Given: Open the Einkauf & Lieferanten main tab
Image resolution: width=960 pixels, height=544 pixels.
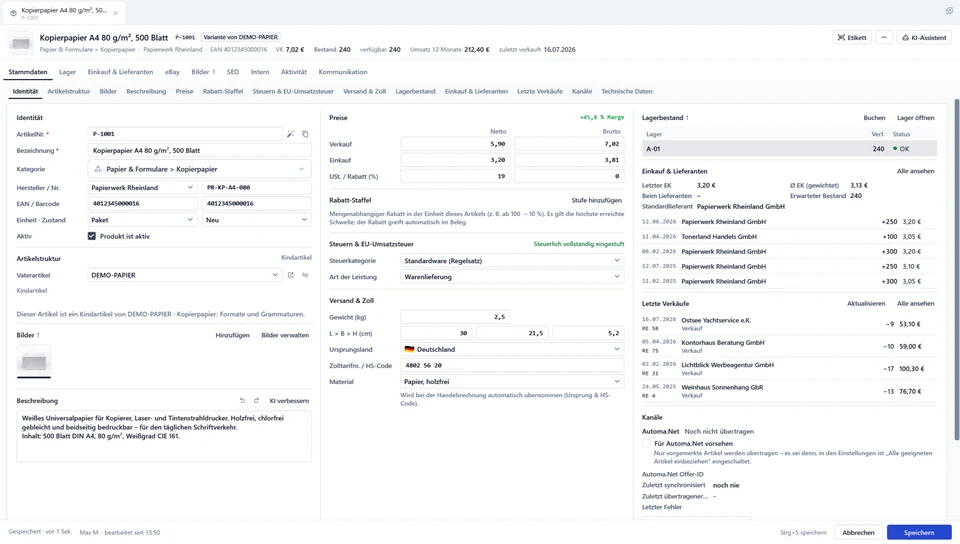Looking at the screenshot, I should [120, 72].
